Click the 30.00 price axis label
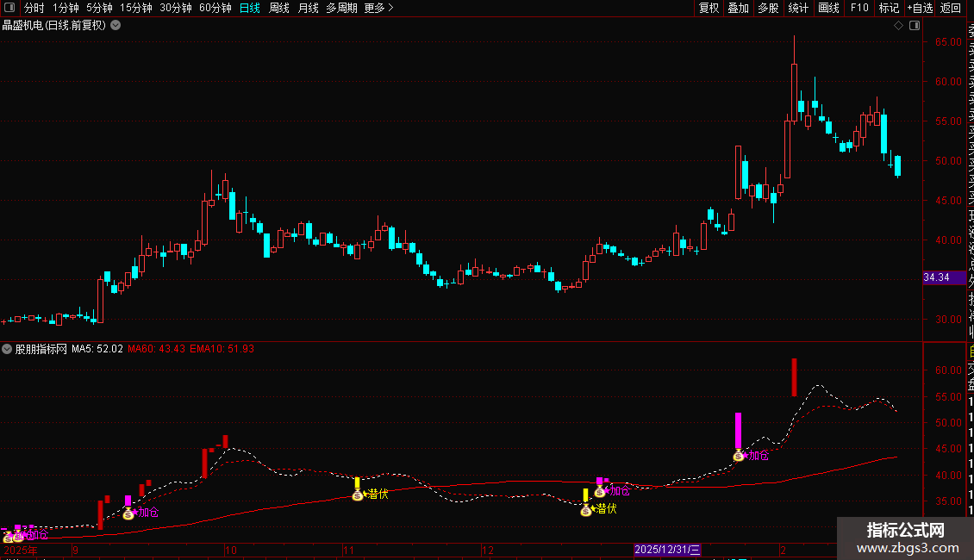The image size is (974, 560). (x=948, y=319)
